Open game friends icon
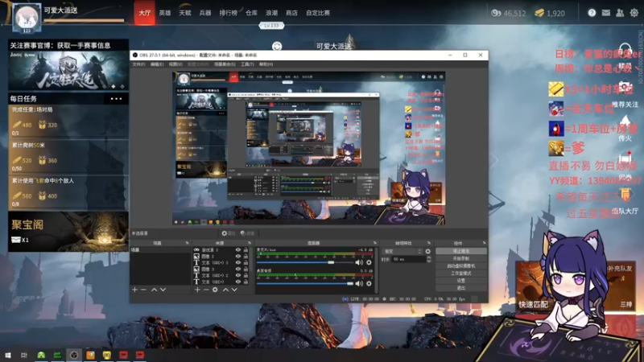The width and height of the screenshot is (644, 362). [620, 13]
